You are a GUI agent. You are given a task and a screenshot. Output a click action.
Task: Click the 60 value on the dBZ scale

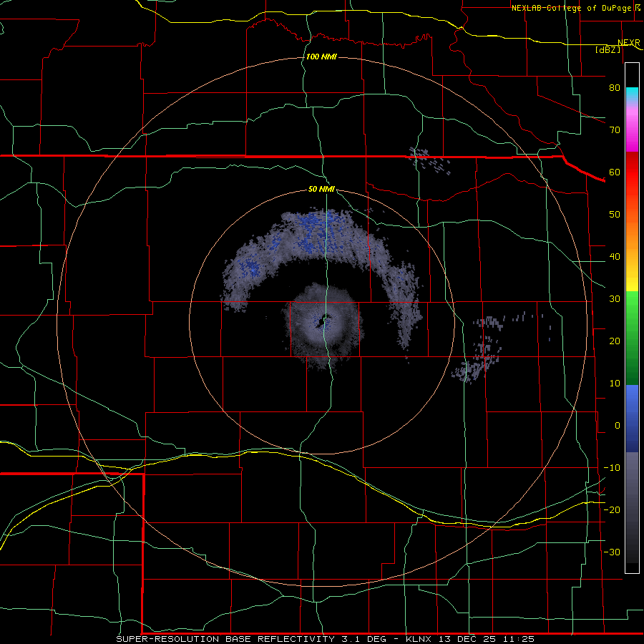pos(615,172)
